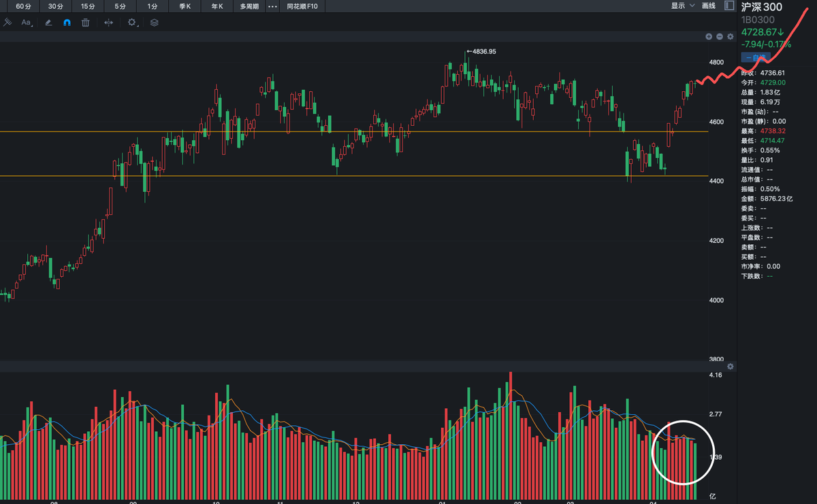Open the Aa text annotation tool

point(27,22)
